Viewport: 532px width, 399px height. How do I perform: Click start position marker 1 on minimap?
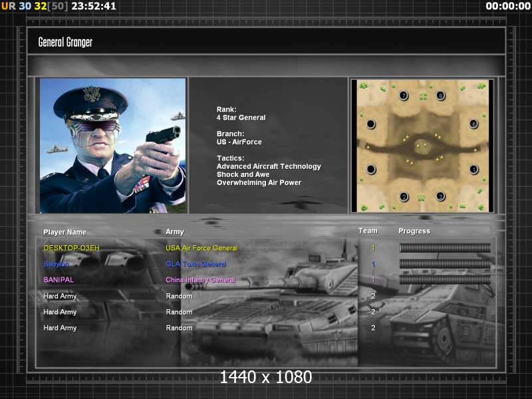pyautogui.click(x=474, y=169)
